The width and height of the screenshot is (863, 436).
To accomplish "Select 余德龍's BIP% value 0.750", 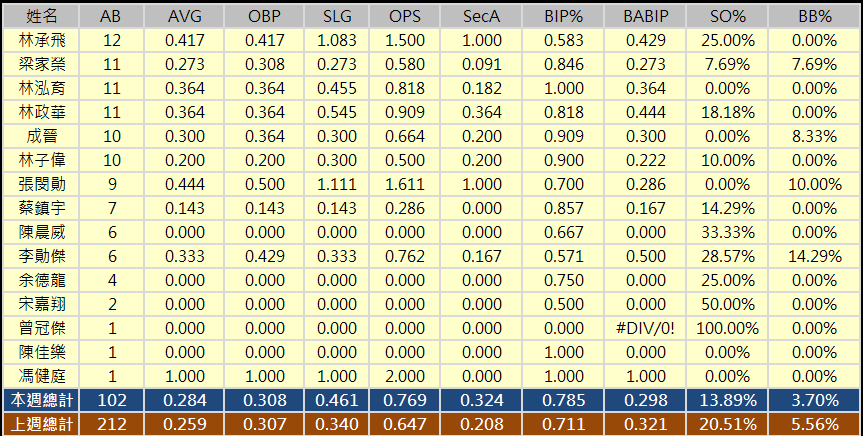I will tap(564, 280).
